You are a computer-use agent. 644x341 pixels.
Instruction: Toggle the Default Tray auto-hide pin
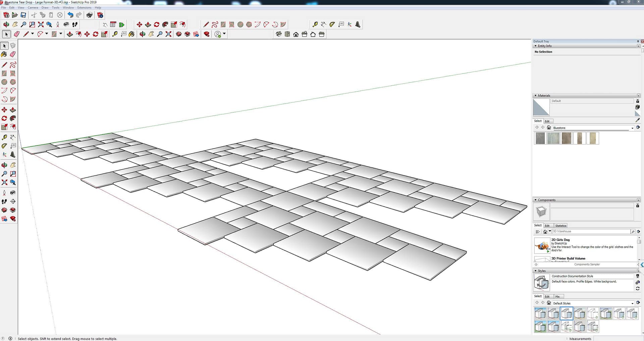tap(638, 41)
